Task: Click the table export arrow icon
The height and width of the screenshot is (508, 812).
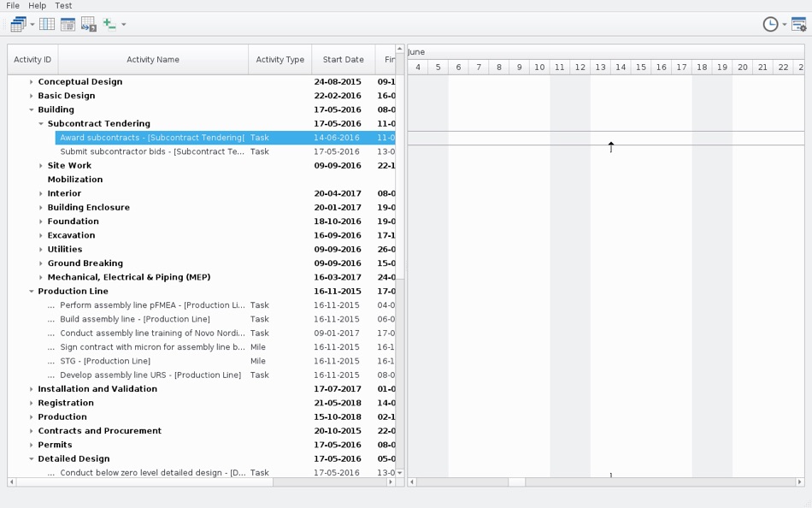Action: [x=89, y=24]
